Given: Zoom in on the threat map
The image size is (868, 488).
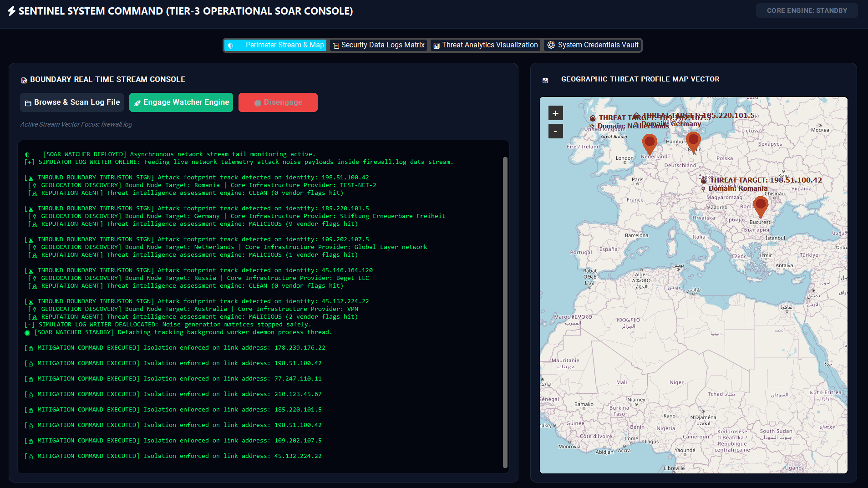Looking at the screenshot, I should (555, 113).
